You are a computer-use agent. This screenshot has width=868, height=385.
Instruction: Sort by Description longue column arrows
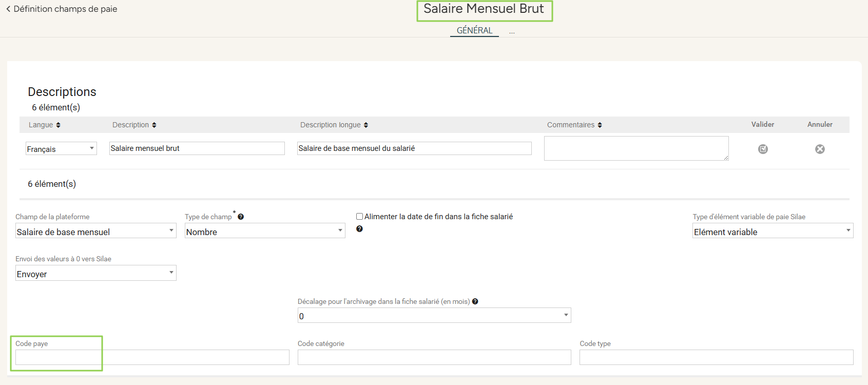tap(366, 125)
